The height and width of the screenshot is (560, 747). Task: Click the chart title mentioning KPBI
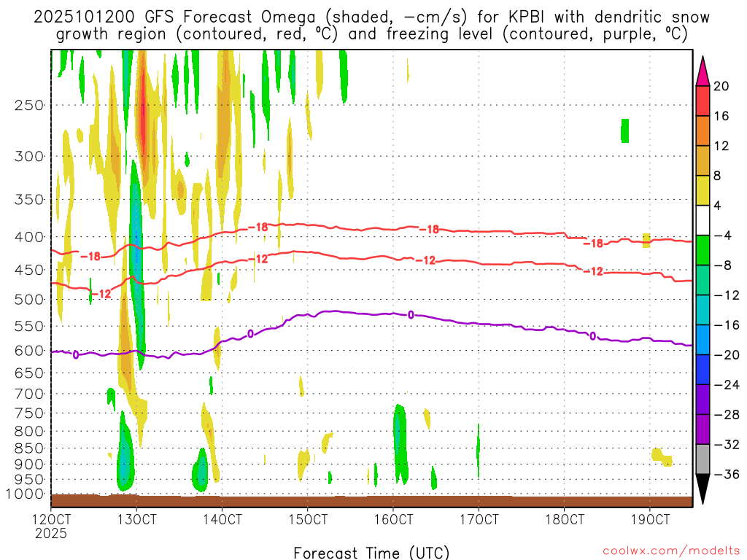[371, 26]
